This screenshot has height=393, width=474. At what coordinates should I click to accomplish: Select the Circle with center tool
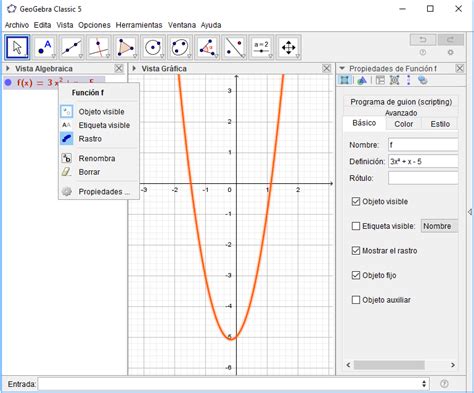(153, 47)
